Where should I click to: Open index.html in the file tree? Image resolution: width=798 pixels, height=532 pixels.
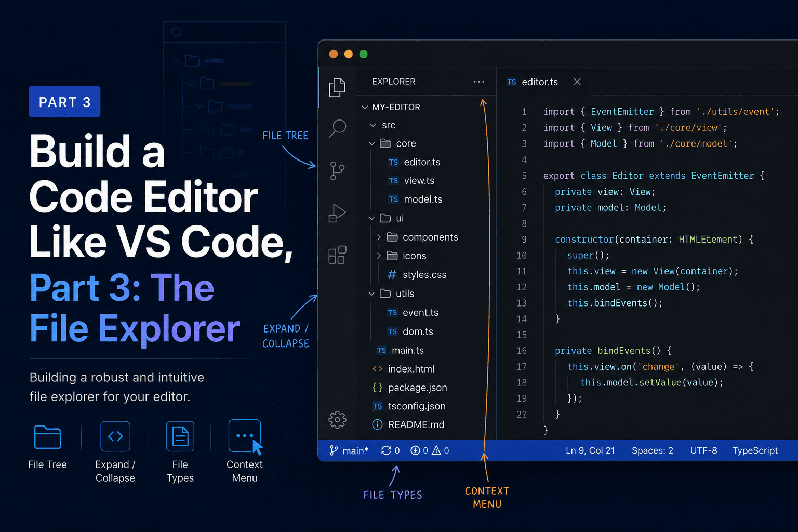(x=411, y=369)
